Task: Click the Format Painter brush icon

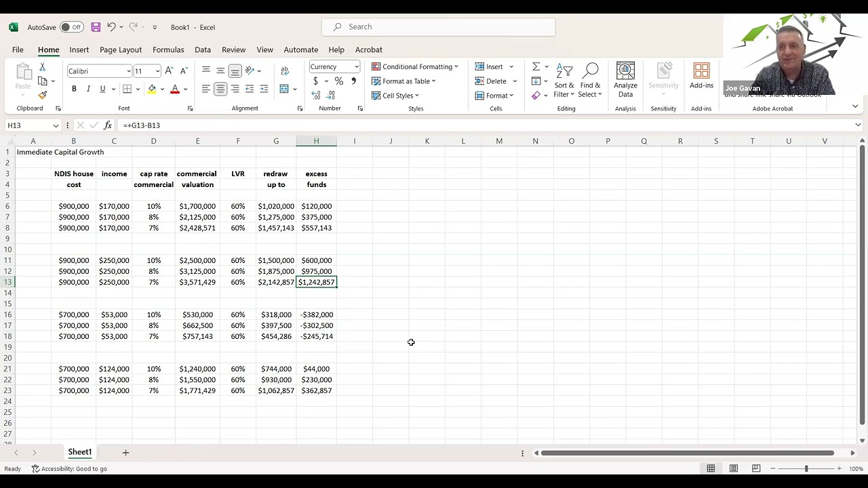Action: pos(42,96)
